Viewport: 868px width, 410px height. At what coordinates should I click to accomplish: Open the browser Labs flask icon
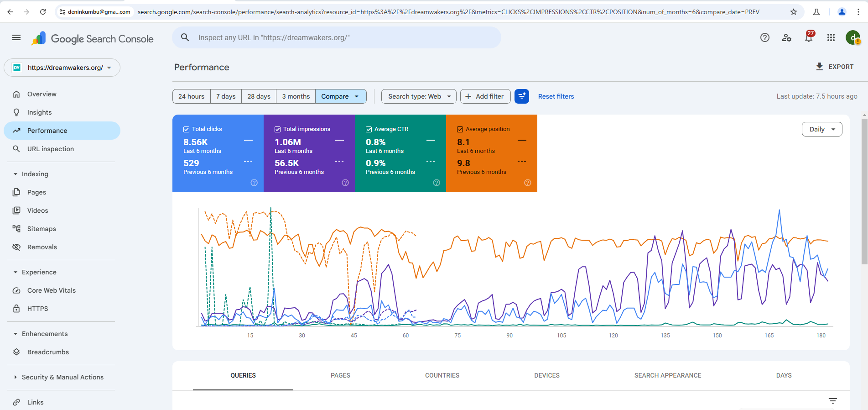816,12
